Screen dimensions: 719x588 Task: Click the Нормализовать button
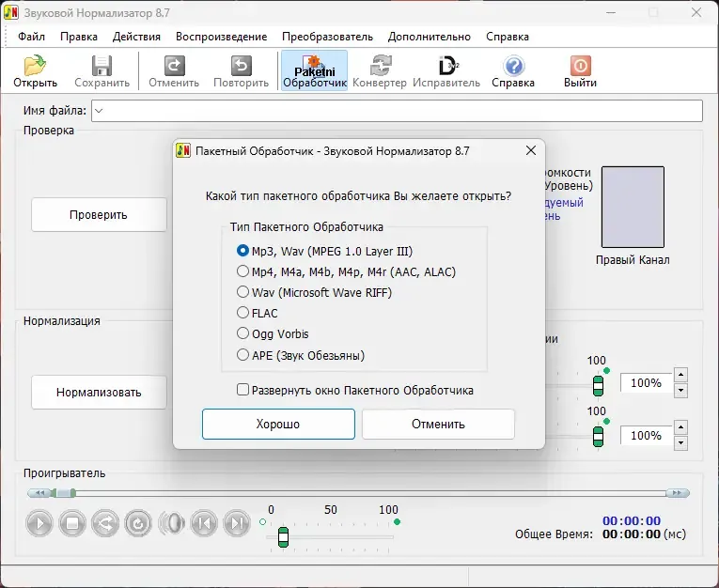[x=99, y=393]
